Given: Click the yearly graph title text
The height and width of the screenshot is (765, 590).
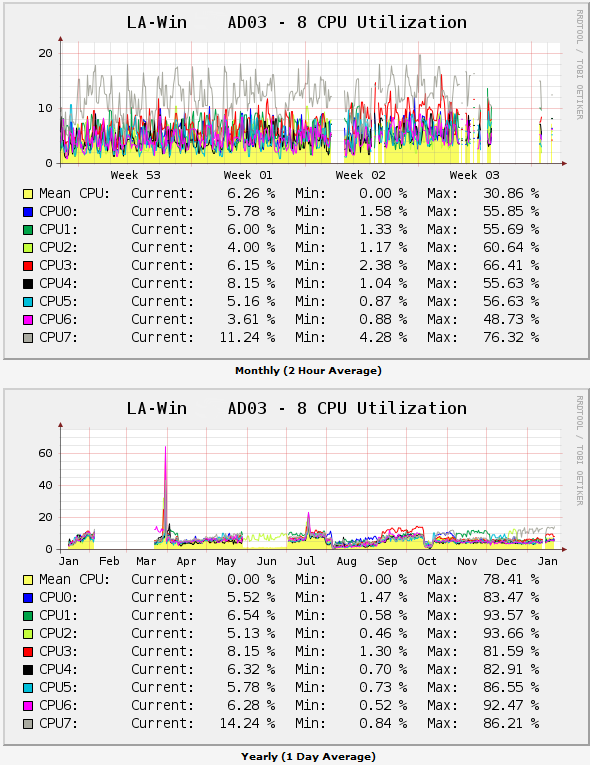Looking at the screenshot, I should 297,408.
